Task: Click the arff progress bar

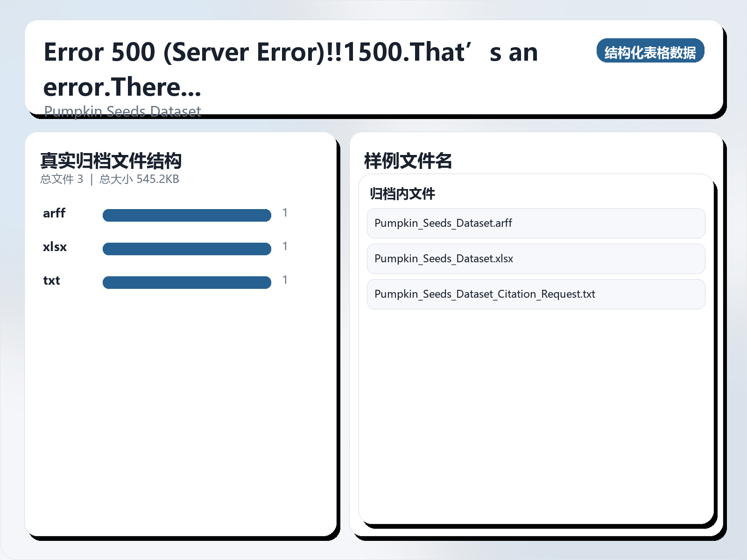Action: coord(187,215)
